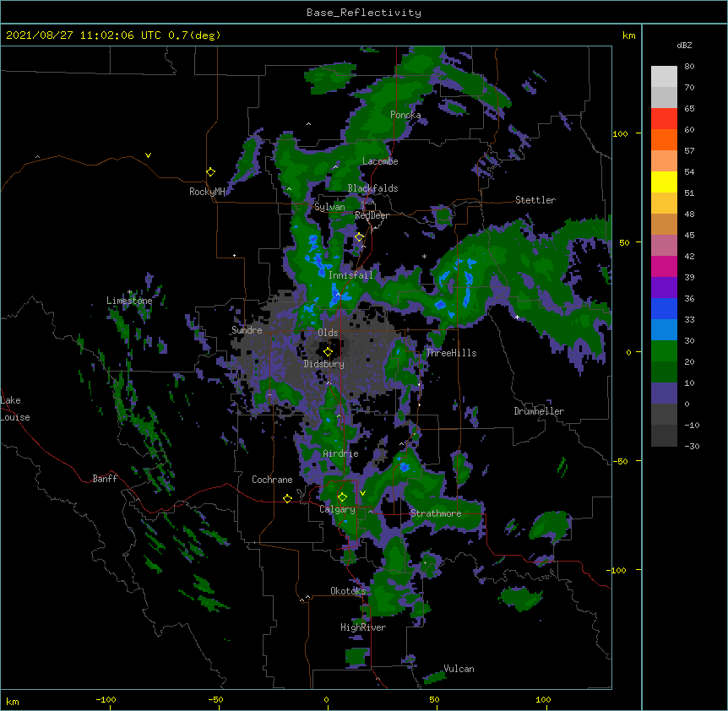Image resolution: width=728 pixels, height=711 pixels.
Task: Click the Base_Reflectivity title
Action: coord(364,13)
